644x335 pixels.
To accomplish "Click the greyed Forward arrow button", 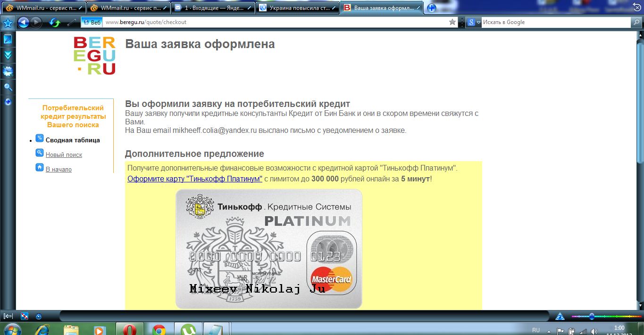I will [x=36, y=22].
